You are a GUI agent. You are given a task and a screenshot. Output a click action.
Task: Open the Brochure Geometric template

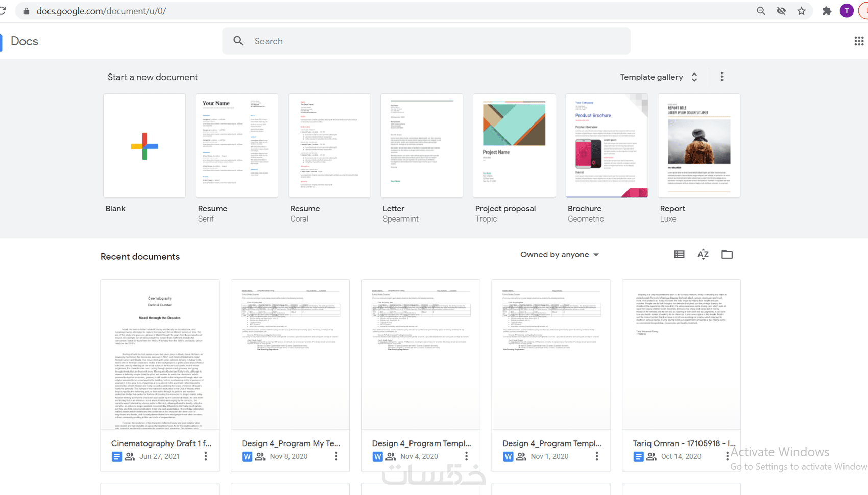607,145
